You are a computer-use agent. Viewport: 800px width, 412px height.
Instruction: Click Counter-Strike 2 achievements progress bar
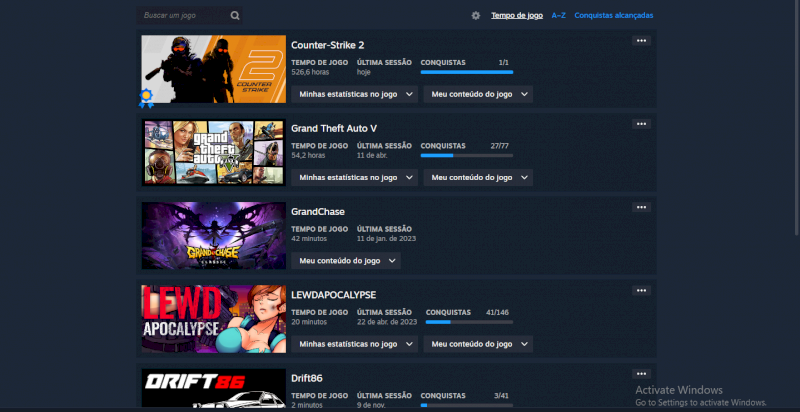[467, 72]
